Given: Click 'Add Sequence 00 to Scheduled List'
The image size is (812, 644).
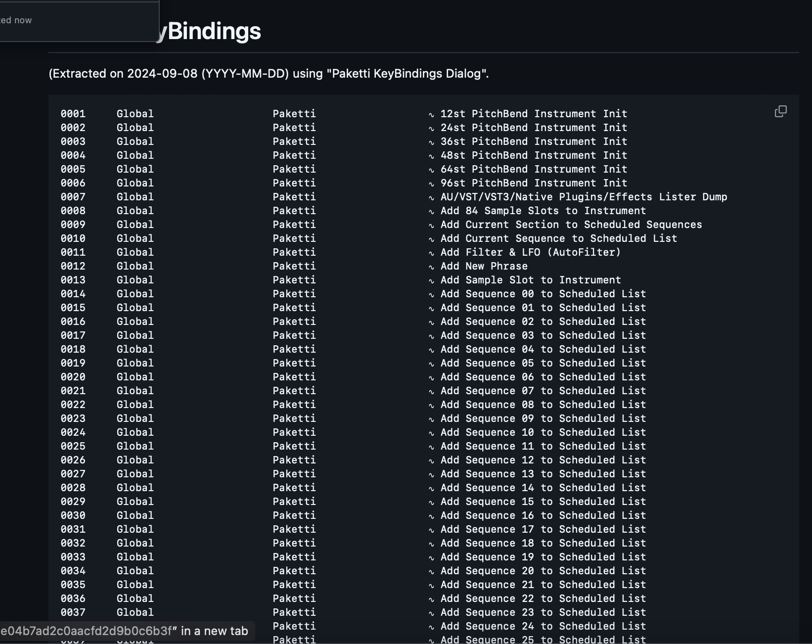Looking at the screenshot, I should pyautogui.click(x=543, y=294).
